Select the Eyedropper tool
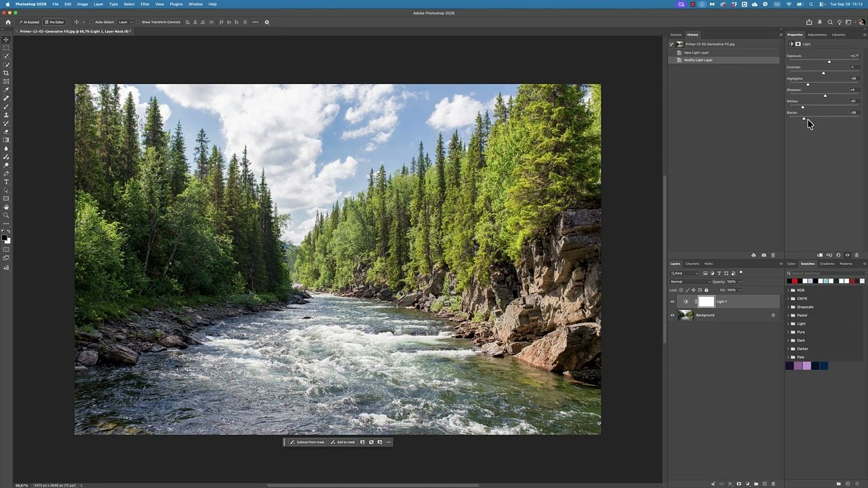The width and height of the screenshot is (868, 488). tap(7, 89)
